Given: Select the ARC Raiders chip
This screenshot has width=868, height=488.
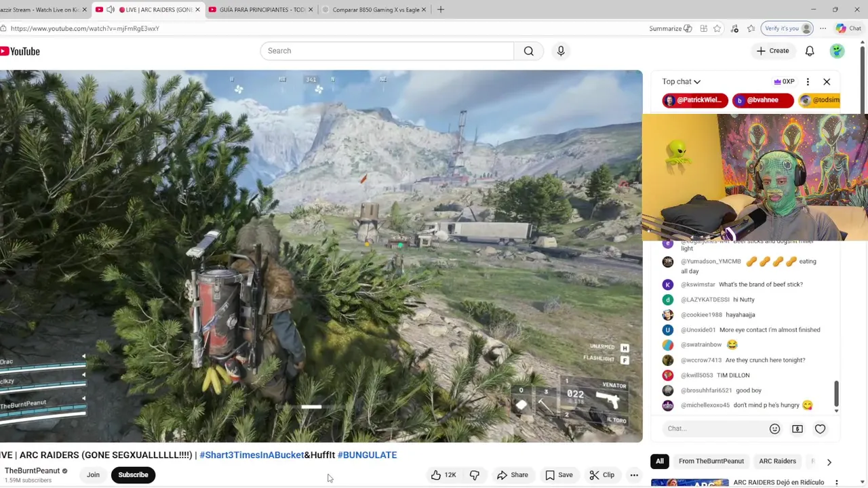Looking at the screenshot, I should point(777,461).
